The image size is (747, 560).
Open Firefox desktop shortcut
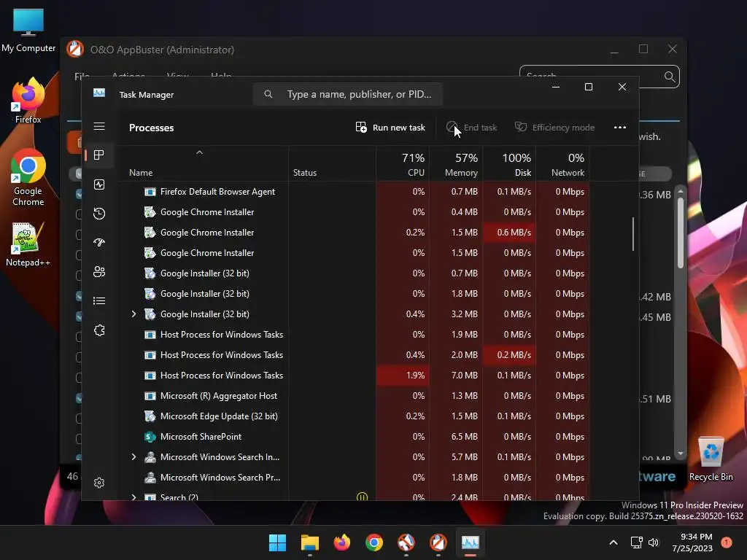(x=28, y=101)
